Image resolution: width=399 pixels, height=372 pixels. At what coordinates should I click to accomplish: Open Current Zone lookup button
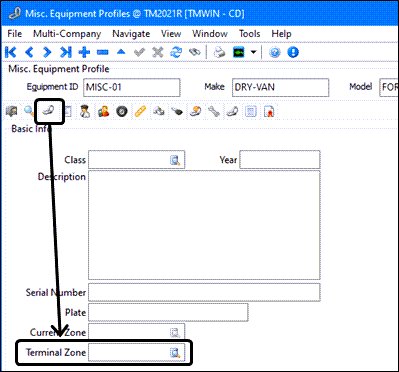tap(175, 333)
